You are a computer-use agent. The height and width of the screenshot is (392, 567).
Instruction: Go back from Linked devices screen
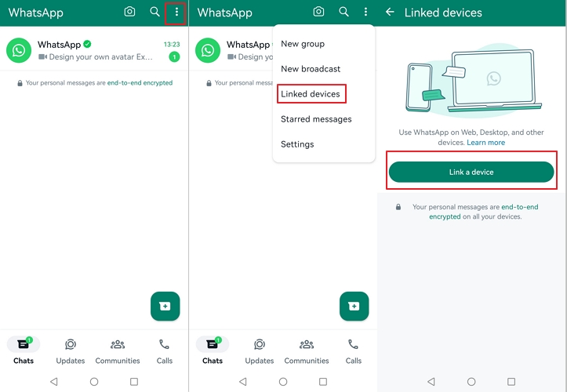pyautogui.click(x=390, y=12)
